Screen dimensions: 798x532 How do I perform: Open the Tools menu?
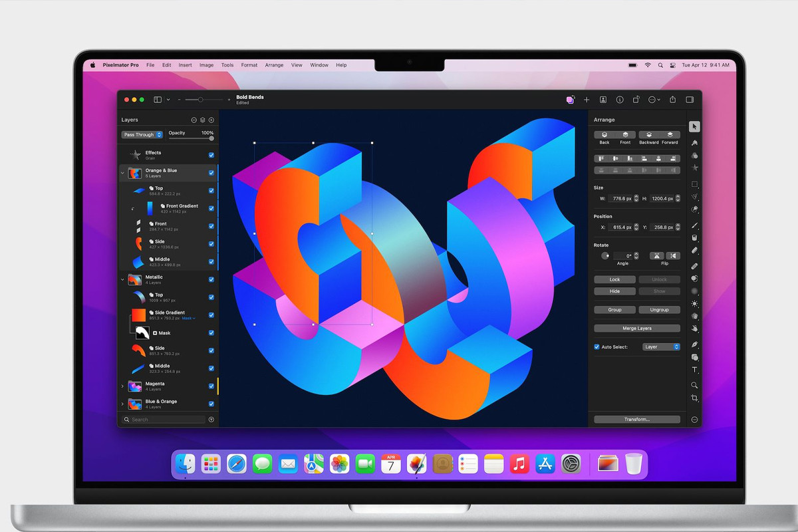[x=227, y=65]
